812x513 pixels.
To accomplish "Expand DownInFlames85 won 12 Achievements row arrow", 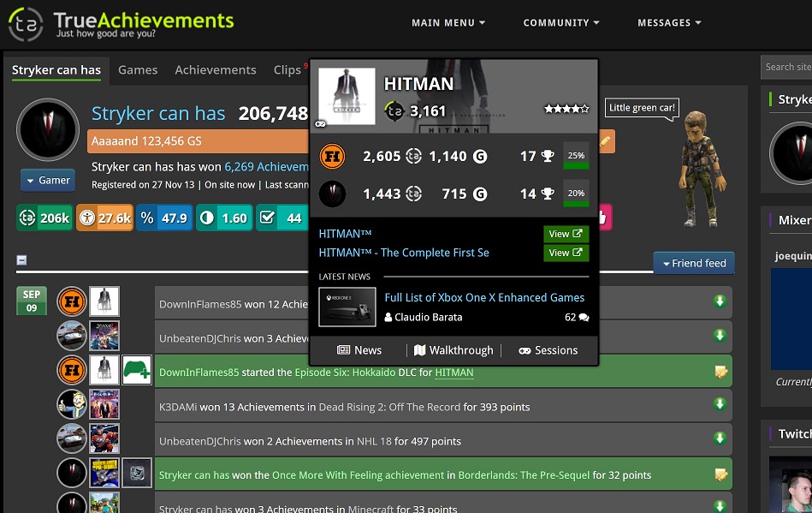I will coord(720,301).
